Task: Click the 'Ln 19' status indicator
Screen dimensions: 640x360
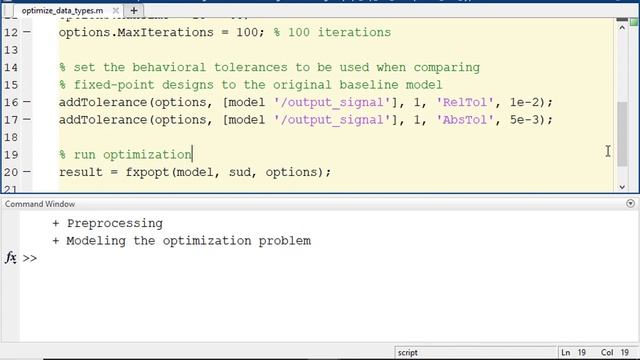Action: pyautogui.click(x=573, y=353)
